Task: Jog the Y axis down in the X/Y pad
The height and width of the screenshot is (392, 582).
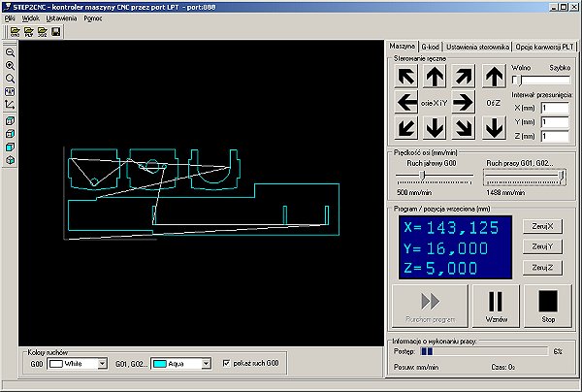Action: pos(435,128)
